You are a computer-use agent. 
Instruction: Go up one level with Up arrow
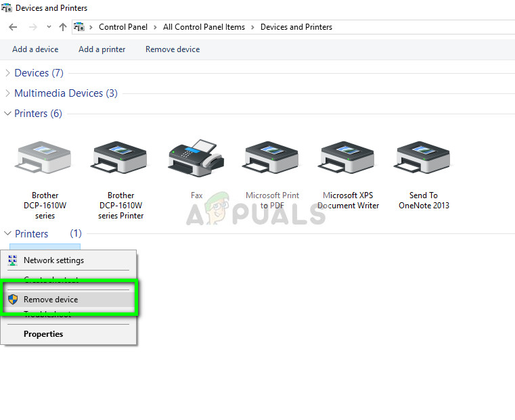[63, 27]
